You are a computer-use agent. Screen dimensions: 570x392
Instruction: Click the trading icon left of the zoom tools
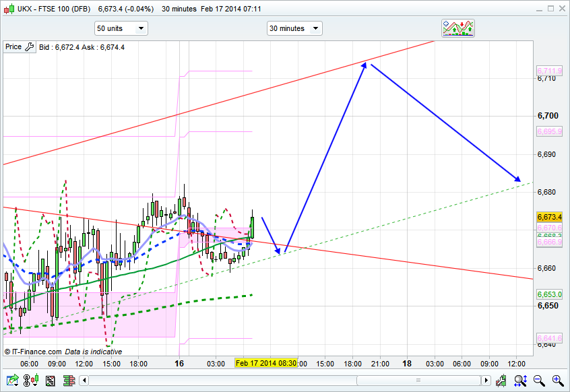[x=501, y=381]
